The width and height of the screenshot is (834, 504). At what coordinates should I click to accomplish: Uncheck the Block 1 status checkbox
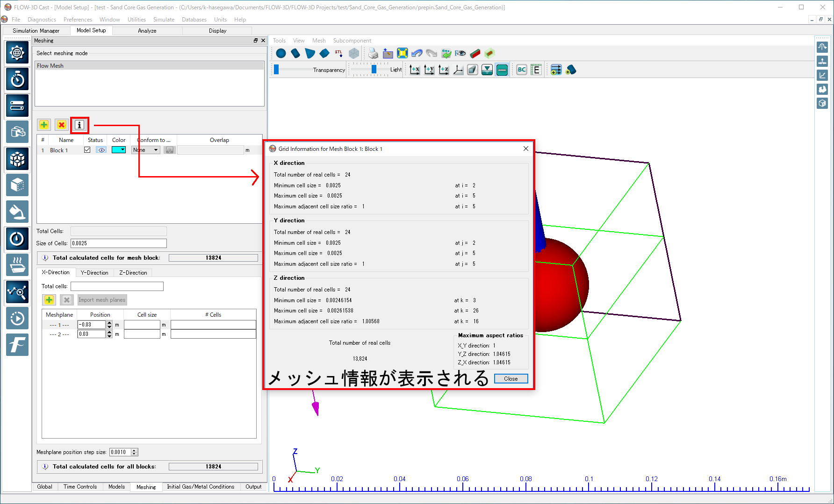pyautogui.click(x=87, y=150)
